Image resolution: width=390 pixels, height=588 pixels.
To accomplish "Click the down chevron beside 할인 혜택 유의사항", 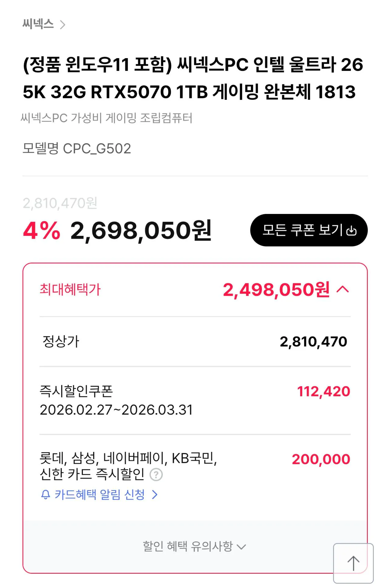I will point(241,547).
